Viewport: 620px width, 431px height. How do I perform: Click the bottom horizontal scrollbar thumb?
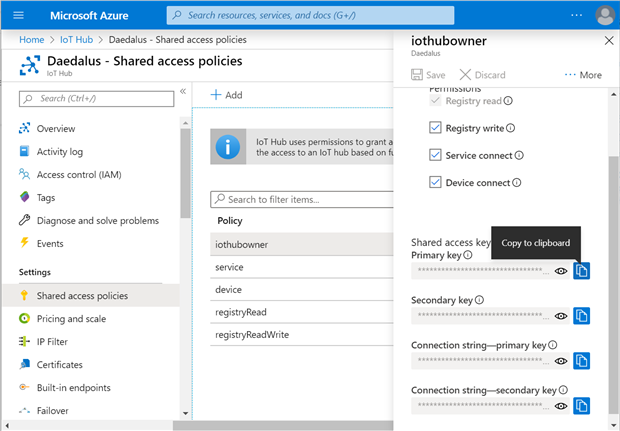pyautogui.click(x=283, y=425)
